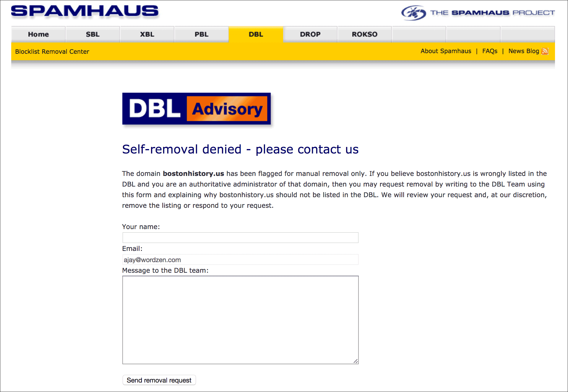Click the DBL Advisory banner image
Image resolution: width=568 pixels, height=392 pixels.
197,109
